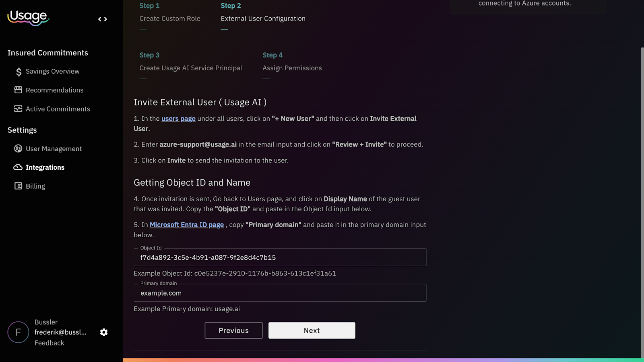Open Savings Overview page
The width and height of the screenshot is (644, 362).
(x=53, y=71)
